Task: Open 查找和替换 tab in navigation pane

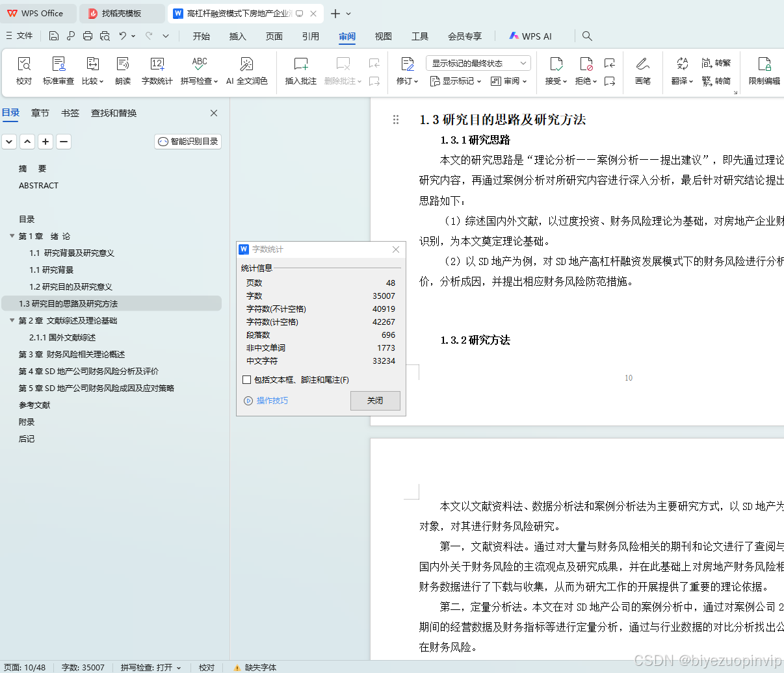Action: point(114,113)
